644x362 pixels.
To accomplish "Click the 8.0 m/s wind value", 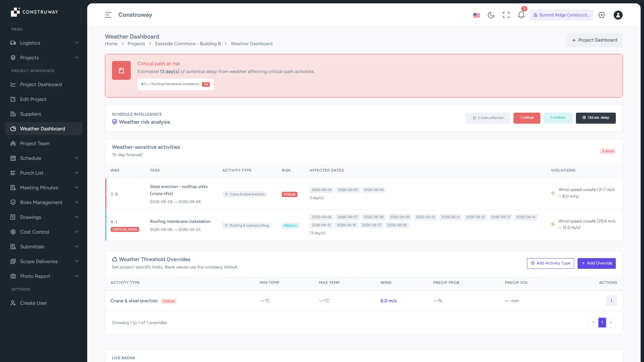I will point(388,301).
